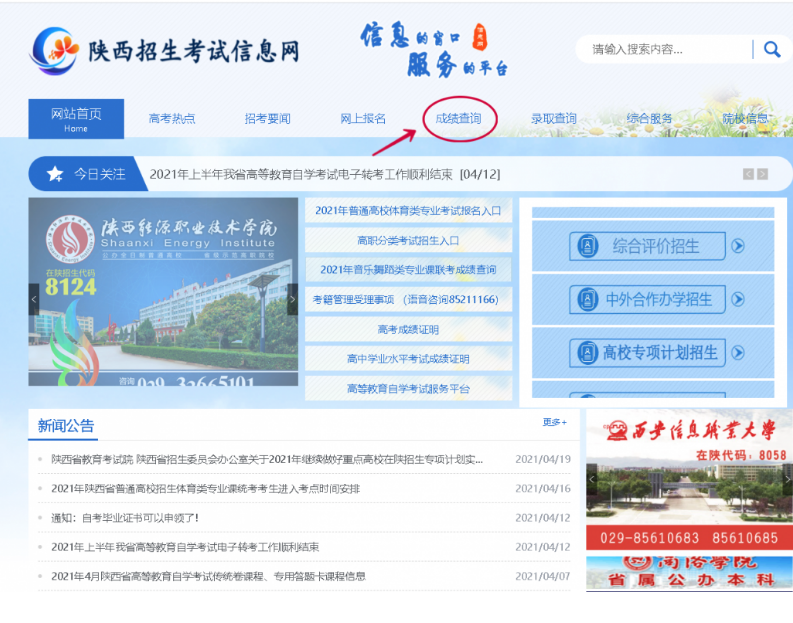Click 高考成绩证明 link button
This screenshot has width=793, height=623.
point(408,329)
